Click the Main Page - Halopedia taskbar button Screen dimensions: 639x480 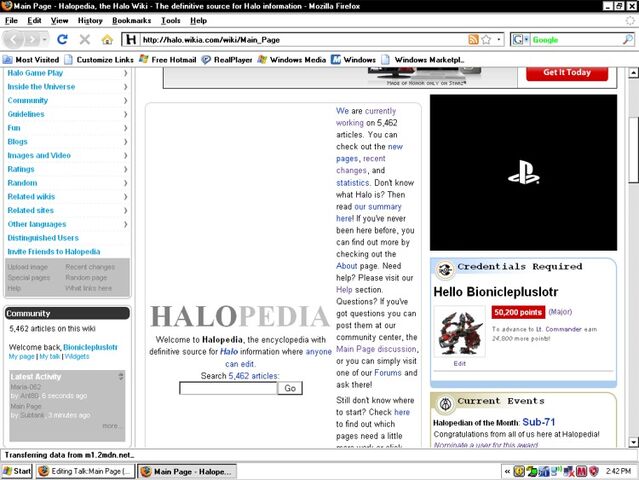click(187, 471)
